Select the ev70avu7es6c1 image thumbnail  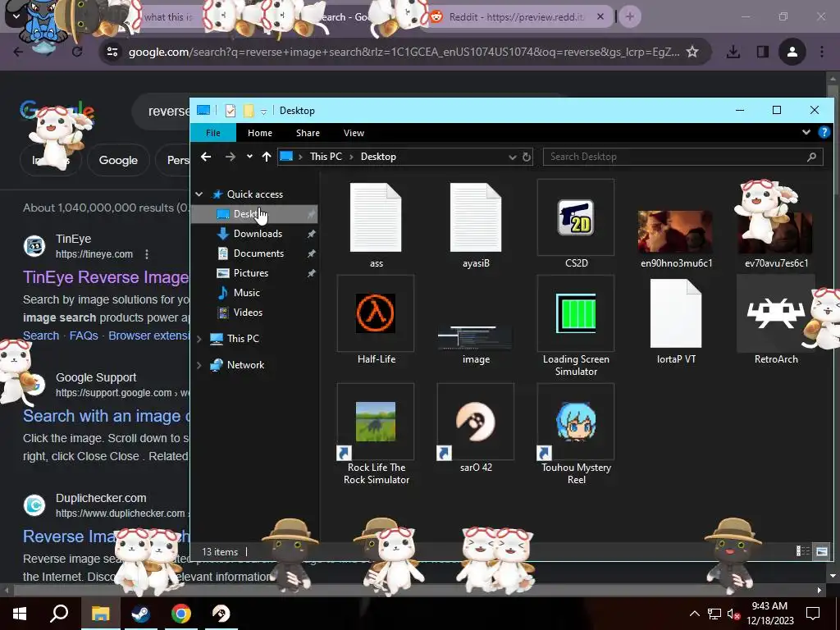(x=776, y=231)
